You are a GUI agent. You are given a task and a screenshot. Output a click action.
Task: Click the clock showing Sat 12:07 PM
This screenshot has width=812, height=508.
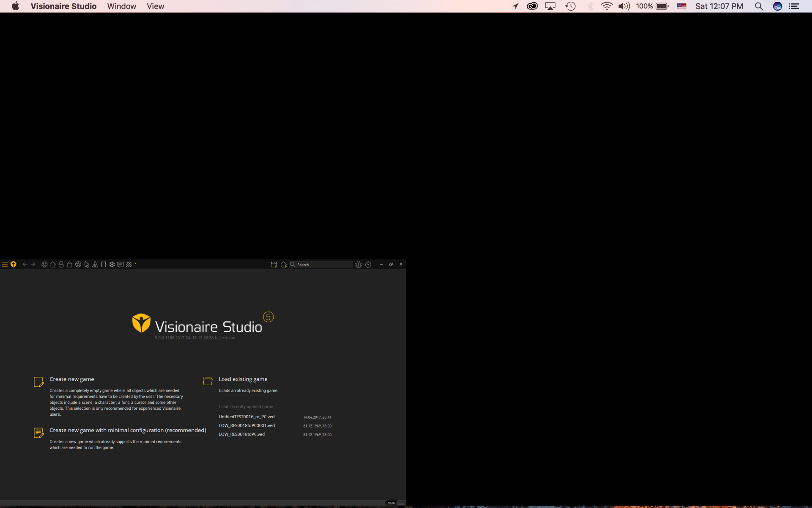pyautogui.click(x=719, y=6)
